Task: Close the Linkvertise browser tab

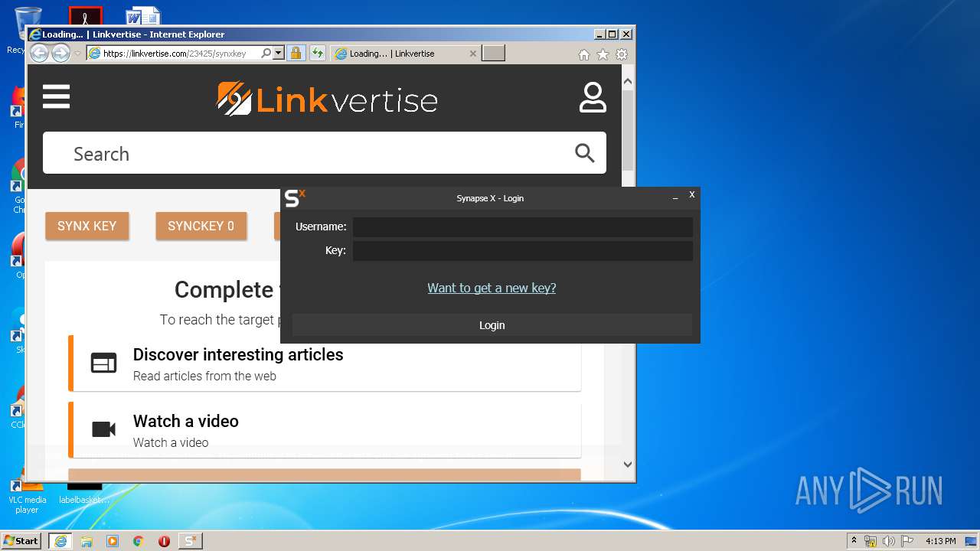Action: click(472, 54)
